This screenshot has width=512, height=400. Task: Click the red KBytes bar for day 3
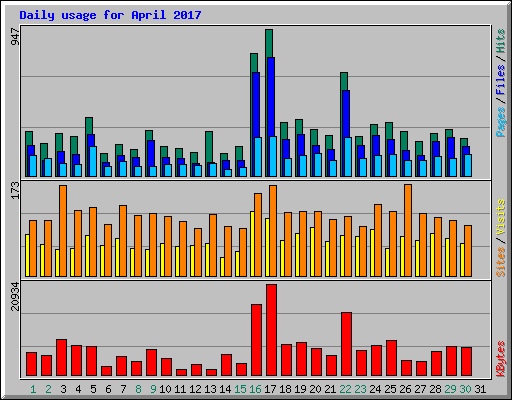point(61,358)
